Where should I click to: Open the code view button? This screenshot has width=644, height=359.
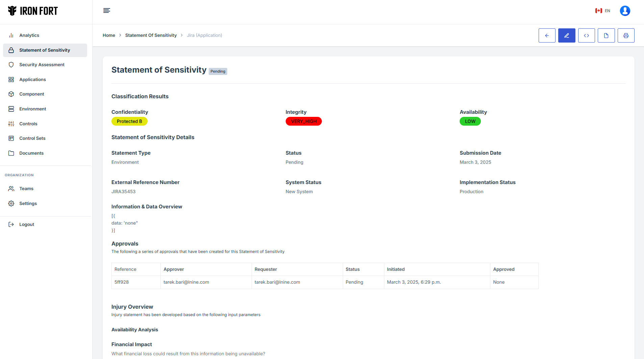pos(586,35)
